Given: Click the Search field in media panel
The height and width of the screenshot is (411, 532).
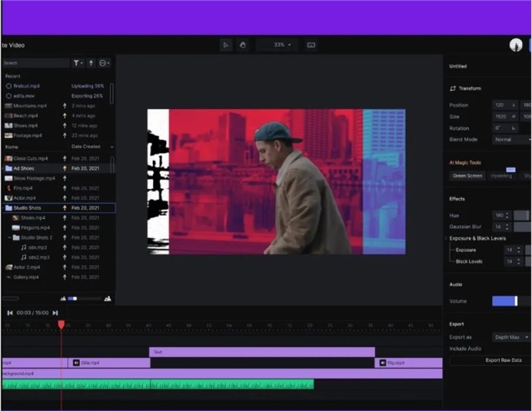Looking at the screenshot, I should tap(36, 63).
